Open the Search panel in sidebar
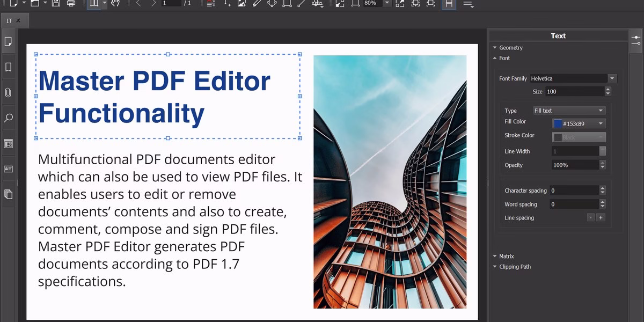This screenshot has width=644, height=322. point(8,118)
